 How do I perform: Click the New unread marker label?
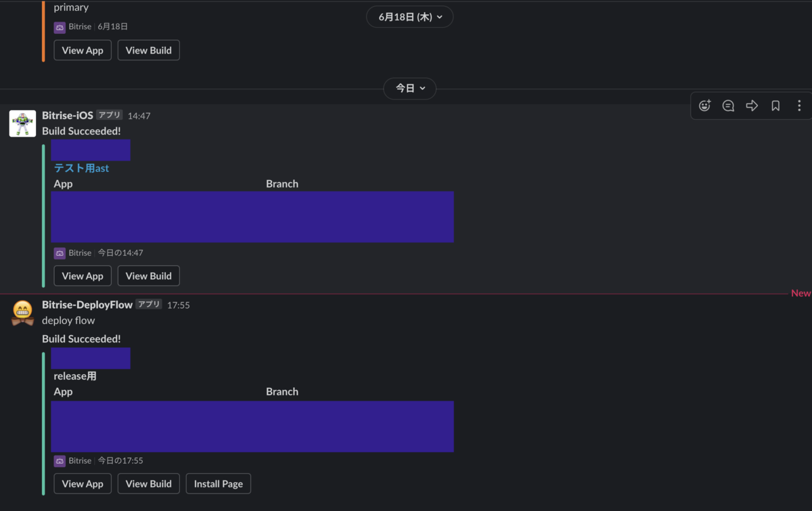(x=801, y=294)
